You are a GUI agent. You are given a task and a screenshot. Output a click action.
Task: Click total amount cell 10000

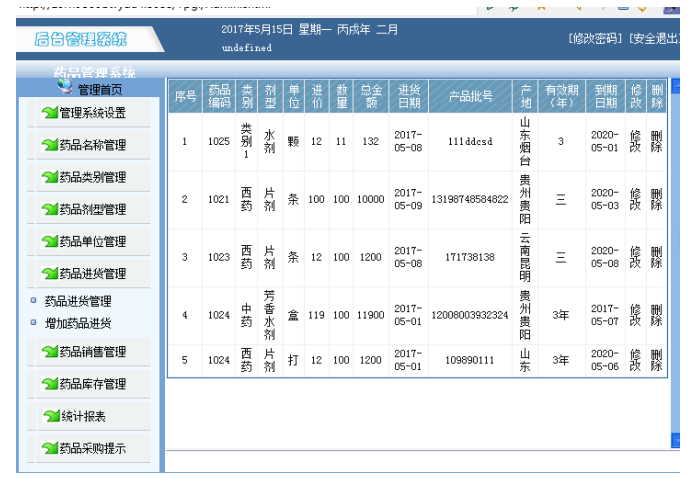point(371,200)
